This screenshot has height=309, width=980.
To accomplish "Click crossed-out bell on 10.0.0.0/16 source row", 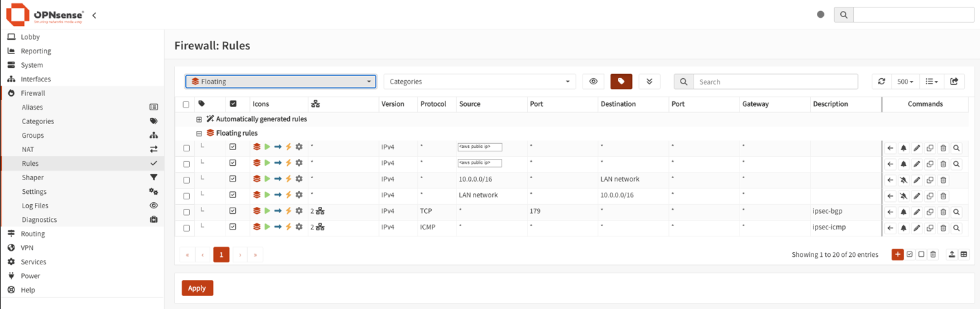I will coord(903,180).
